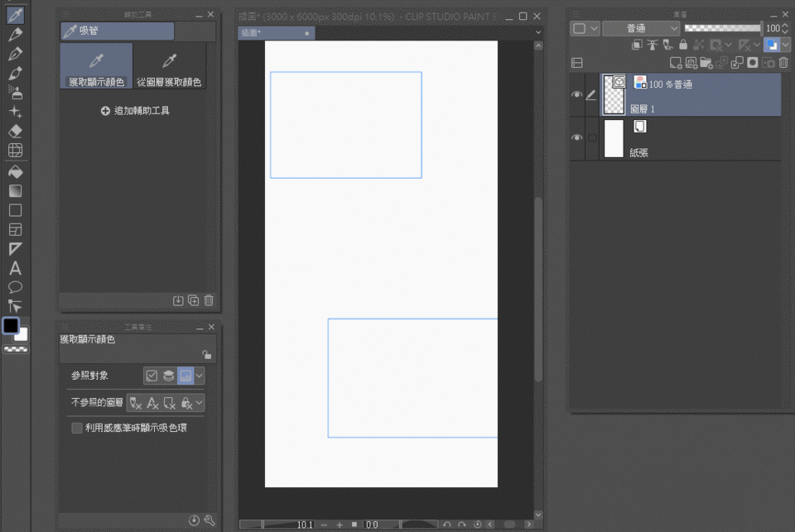795x532 pixels.
Task: Select 吸管 sub tool group tab
Action: 117,31
